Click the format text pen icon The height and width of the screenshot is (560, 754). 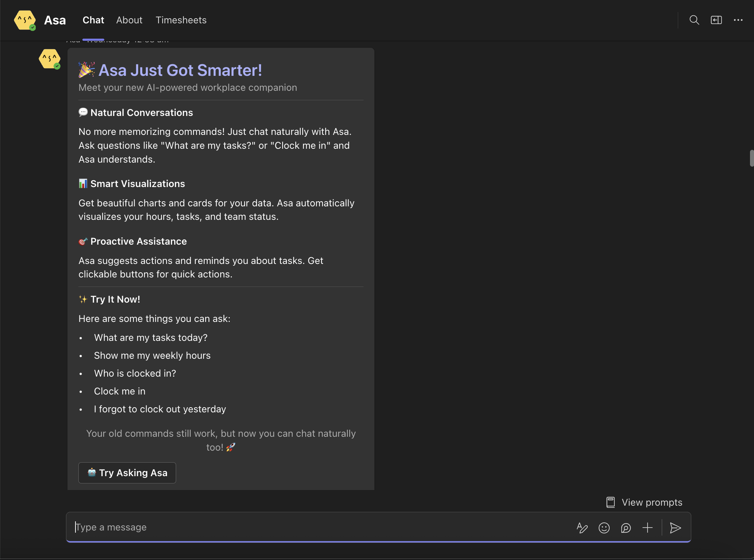[x=582, y=528]
